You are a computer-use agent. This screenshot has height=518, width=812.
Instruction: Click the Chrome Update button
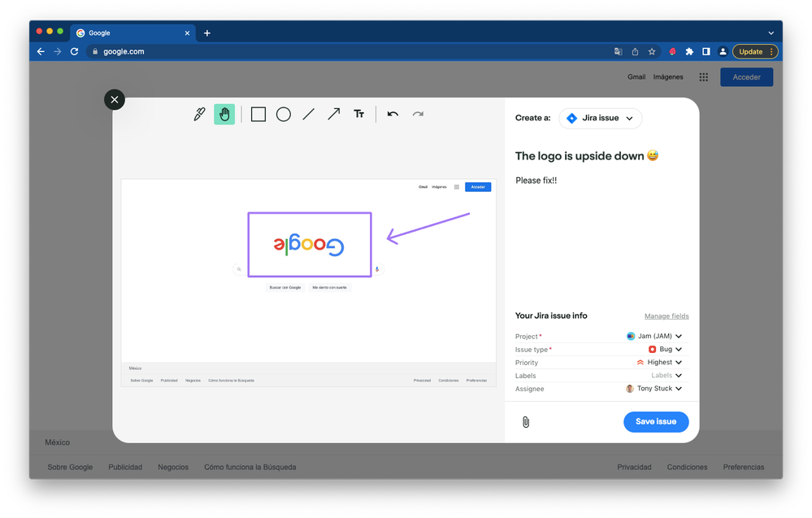tap(755, 51)
